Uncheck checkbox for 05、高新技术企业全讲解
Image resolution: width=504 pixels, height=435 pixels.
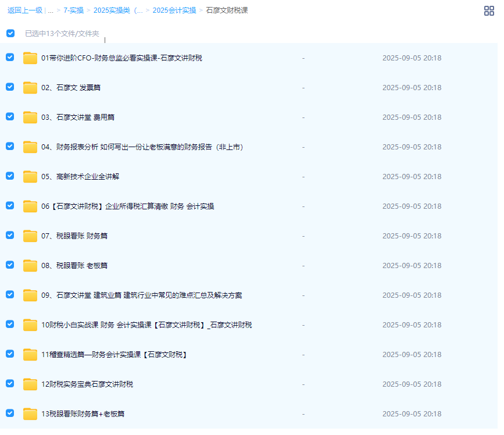click(x=10, y=176)
